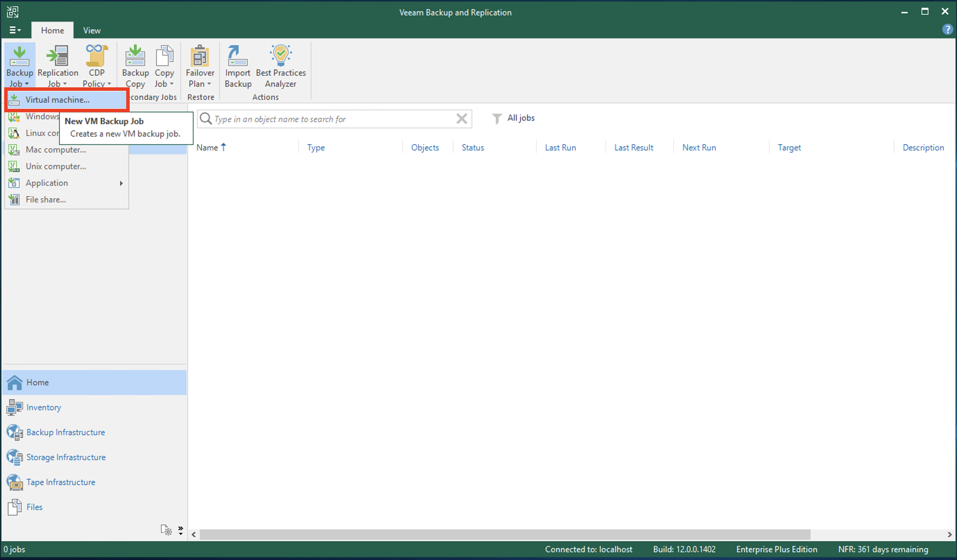The height and width of the screenshot is (560, 957).
Task: Open Tape Infrastructure view
Action: [61, 482]
